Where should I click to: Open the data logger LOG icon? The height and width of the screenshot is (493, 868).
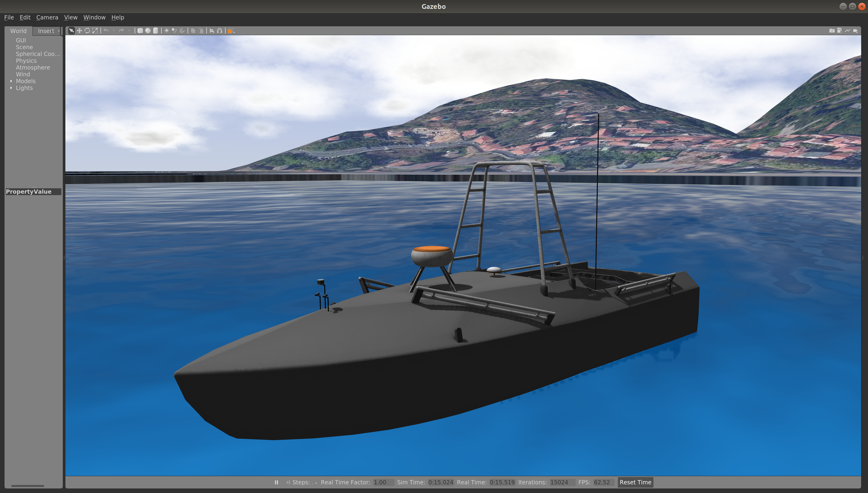point(840,31)
